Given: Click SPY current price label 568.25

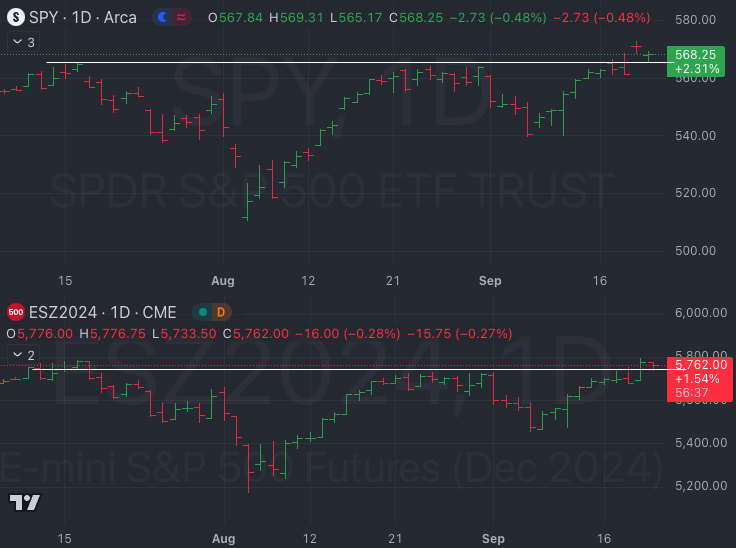Looking at the screenshot, I should pyautogui.click(x=696, y=62).
